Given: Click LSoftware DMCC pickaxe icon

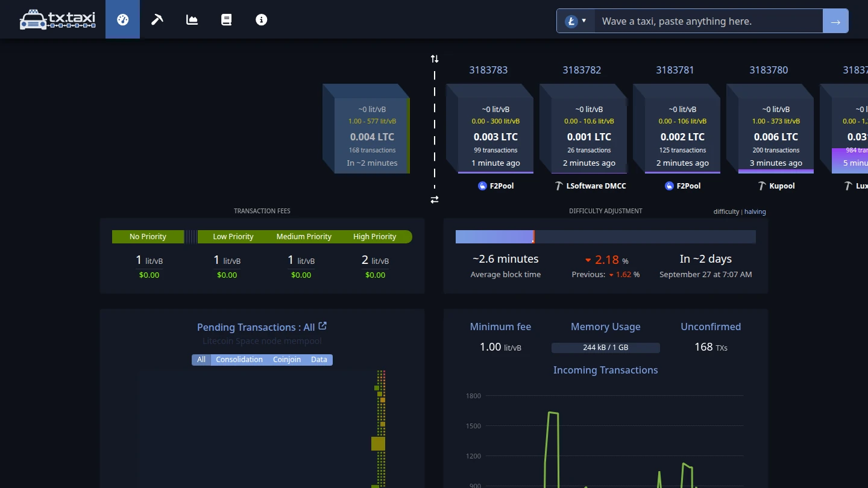Looking at the screenshot, I should coord(559,186).
